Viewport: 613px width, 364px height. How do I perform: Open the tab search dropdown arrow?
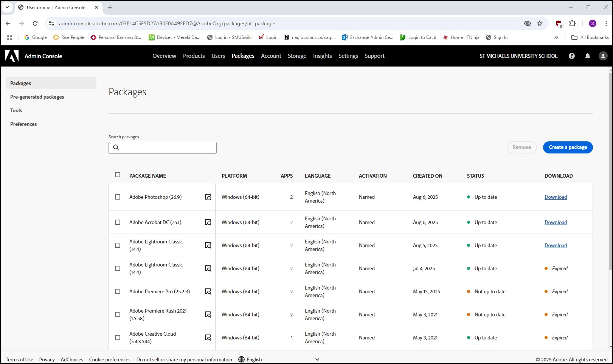pos(7,7)
